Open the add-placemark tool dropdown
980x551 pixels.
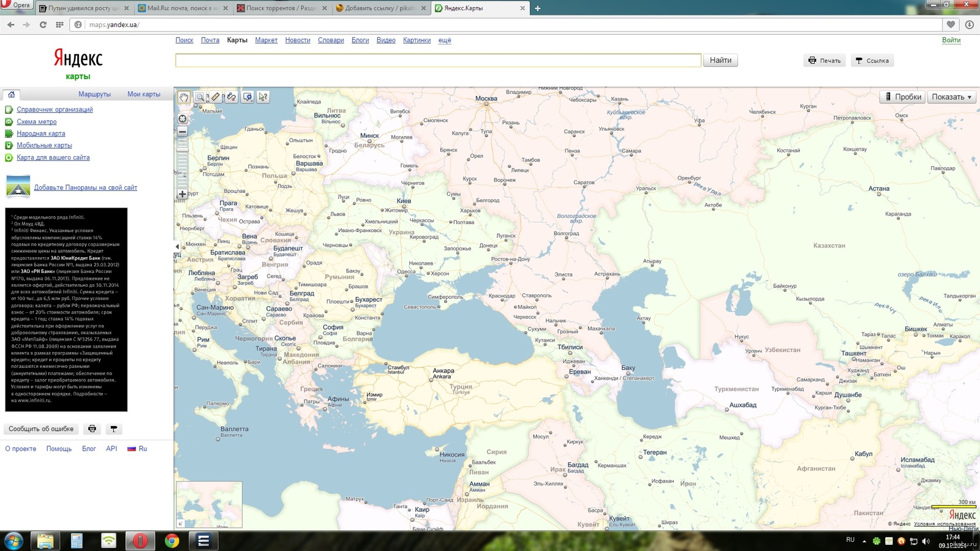(247, 97)
